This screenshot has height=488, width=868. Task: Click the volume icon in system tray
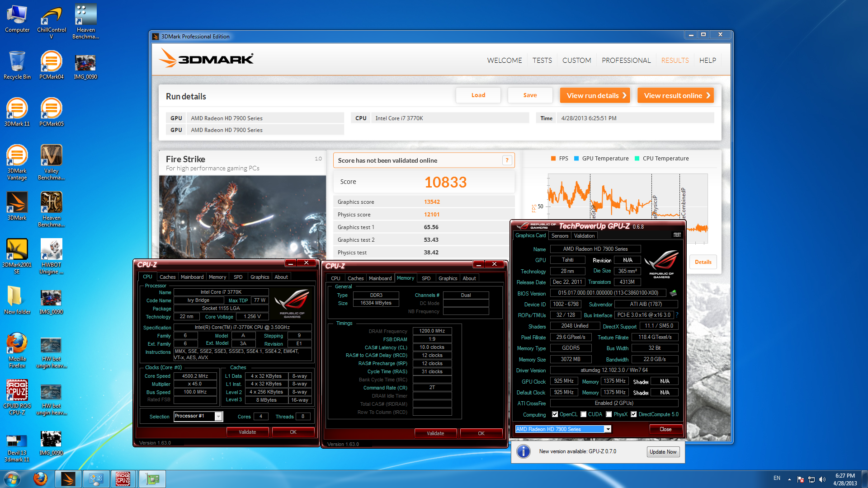822,479
